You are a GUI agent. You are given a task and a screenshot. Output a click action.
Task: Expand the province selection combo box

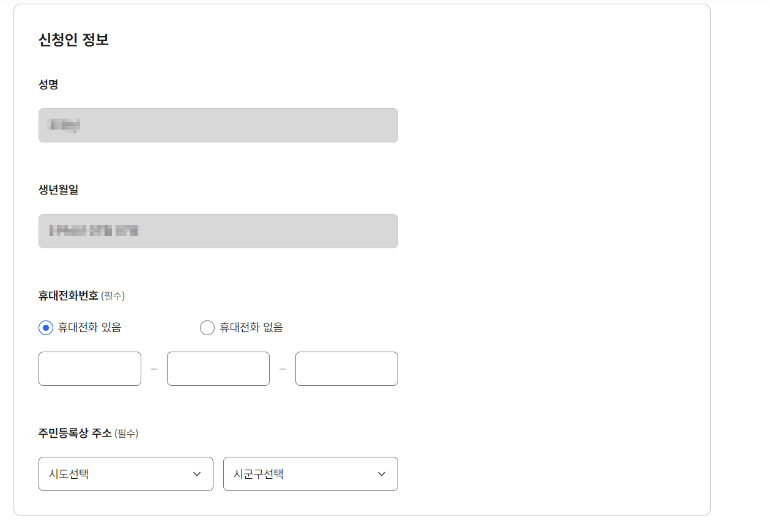pyautogui.click(x=125, y=474)
